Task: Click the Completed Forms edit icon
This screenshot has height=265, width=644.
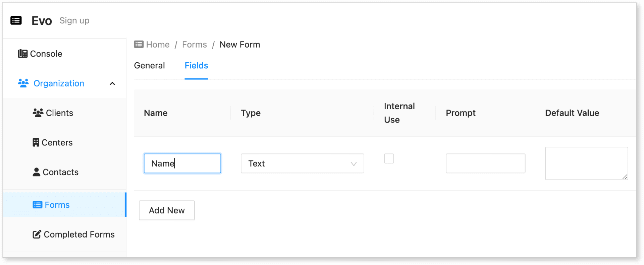Action: coord(37,234)
